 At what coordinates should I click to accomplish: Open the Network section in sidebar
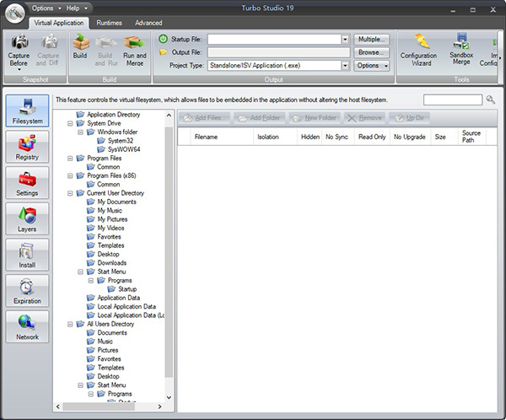tap(27, 327)
